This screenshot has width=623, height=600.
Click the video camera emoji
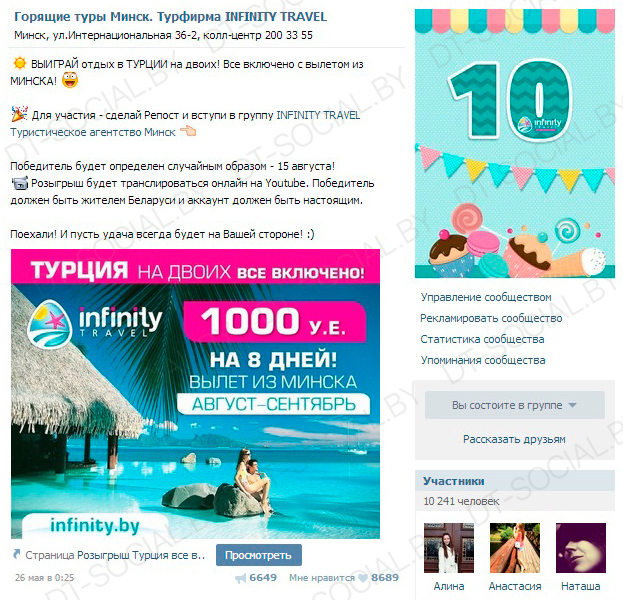click(19, 183)
